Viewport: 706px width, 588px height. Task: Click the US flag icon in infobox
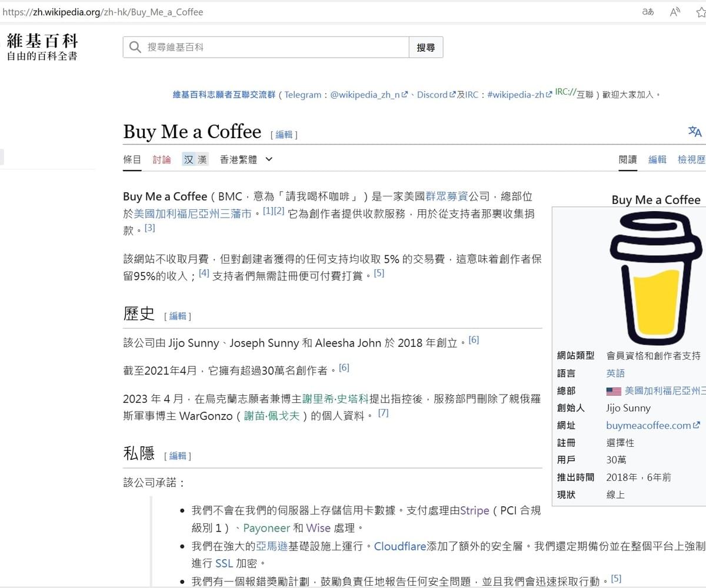click(614, 391)
